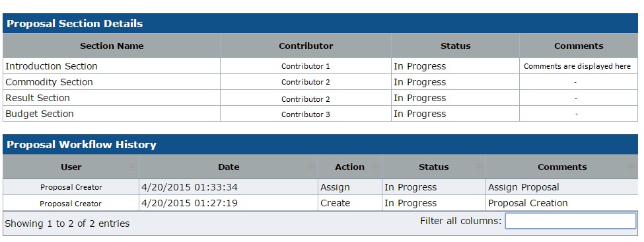Viewport: 644px width, 242px height.
Task: Click Contributor 1 cell
Action: pyautogui.click(x=306, y=66)
